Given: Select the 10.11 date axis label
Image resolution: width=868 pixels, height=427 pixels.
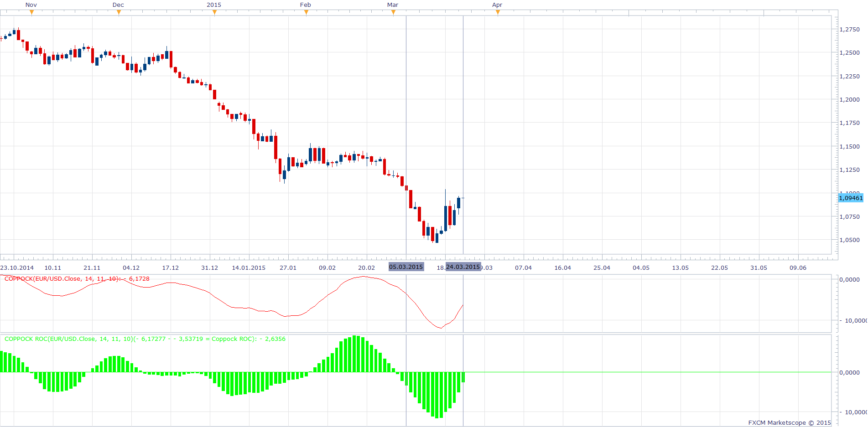Looking at the screenshot, I should click(x=53, y=268).
